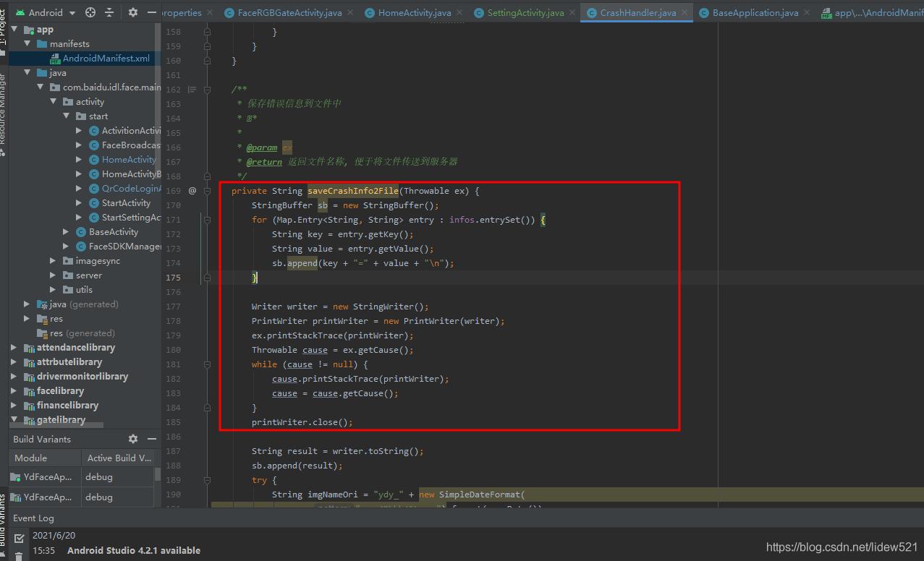Hide the Project tool window

click(x=151, y=12)
